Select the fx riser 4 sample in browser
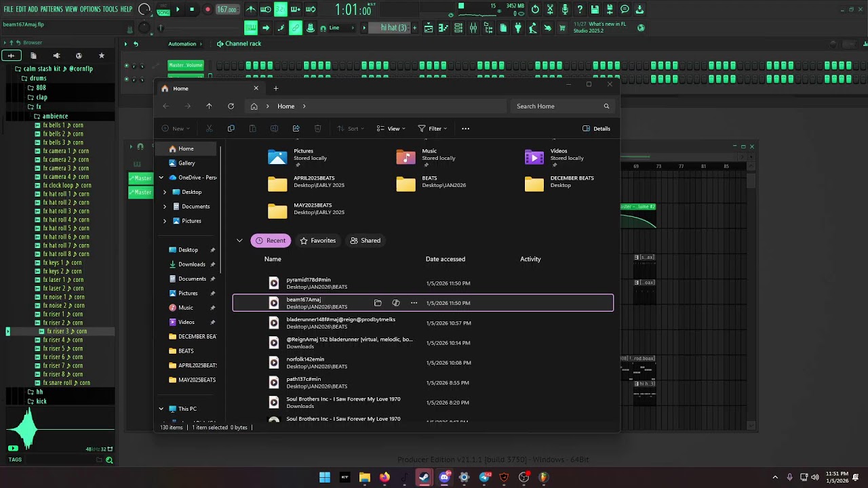Viewport: 868px width, 488px height. [63, 340]
